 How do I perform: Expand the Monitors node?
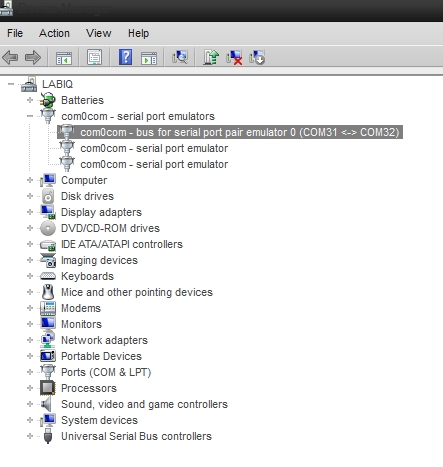30,324
